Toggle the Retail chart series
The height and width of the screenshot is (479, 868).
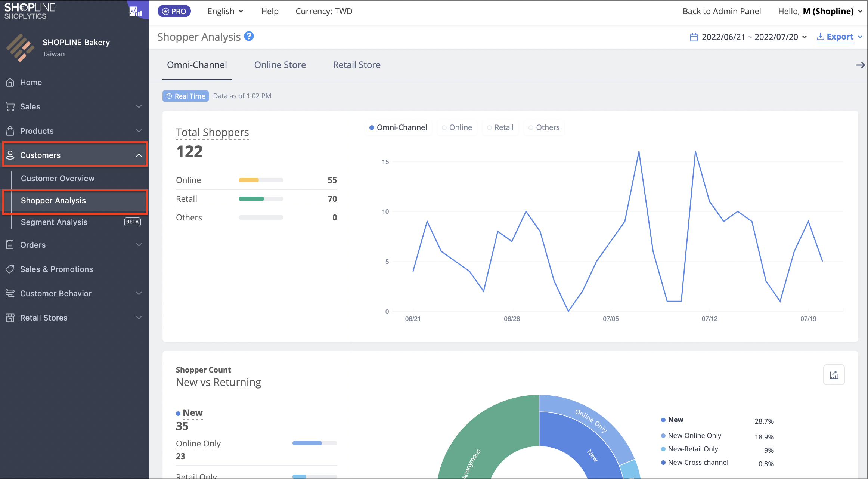point(500,127)
